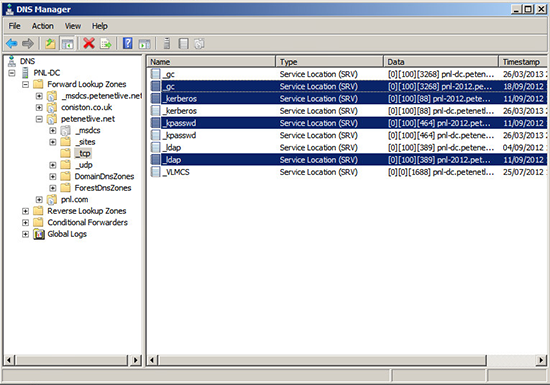Open the Help menu
Screen dimensions: 550x385
100,26
